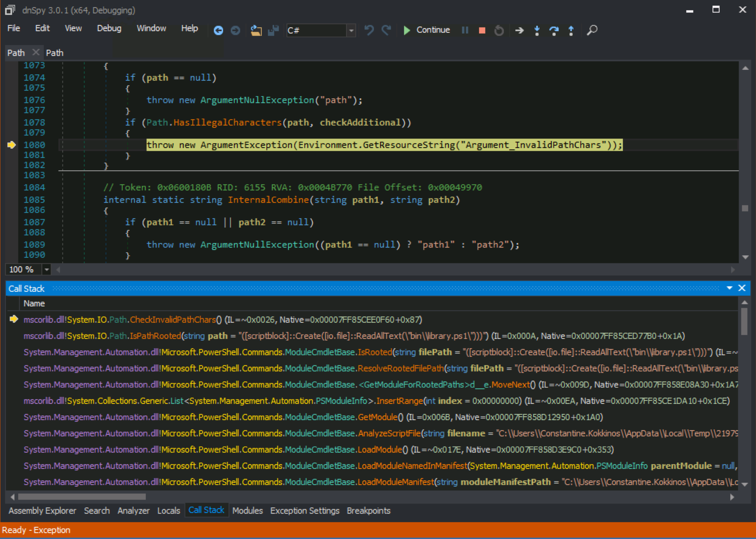756x539 pixels.
Task: Select LoadModuleNamedInManifest stack frame
Action: pos(372,466)
